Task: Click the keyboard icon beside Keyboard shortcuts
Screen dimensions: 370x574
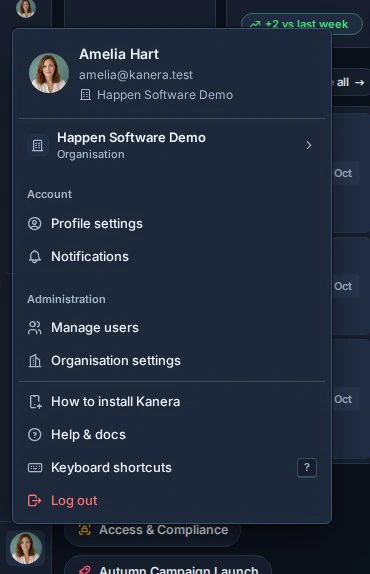Action: 35,467
